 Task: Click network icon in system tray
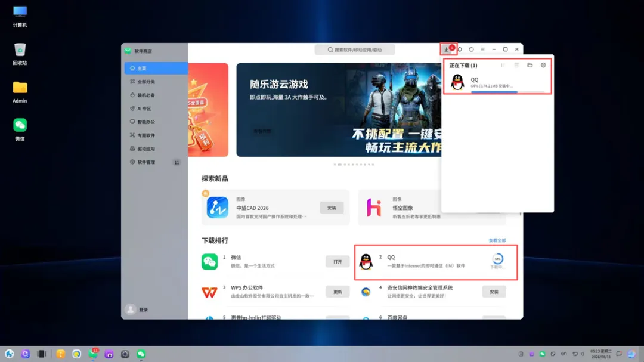575,354
